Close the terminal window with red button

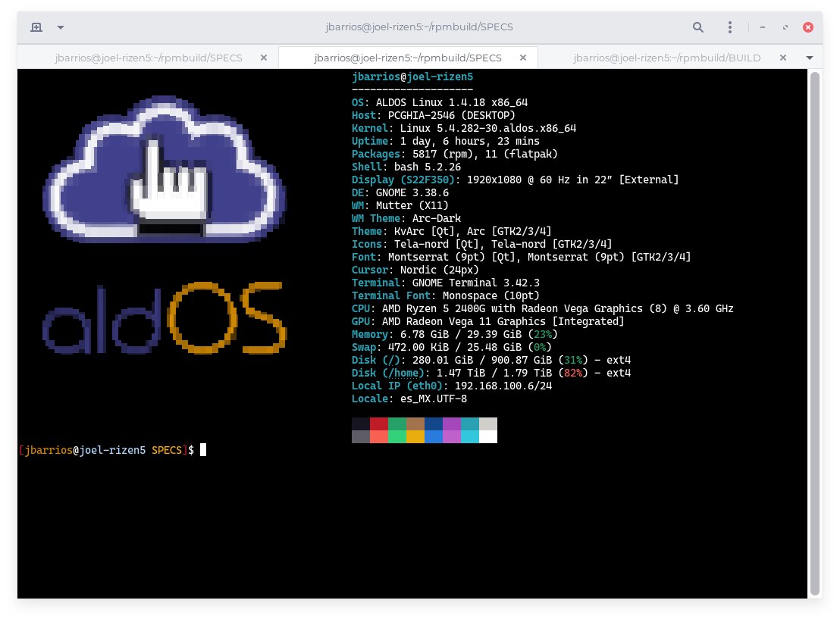pos(808,27)
